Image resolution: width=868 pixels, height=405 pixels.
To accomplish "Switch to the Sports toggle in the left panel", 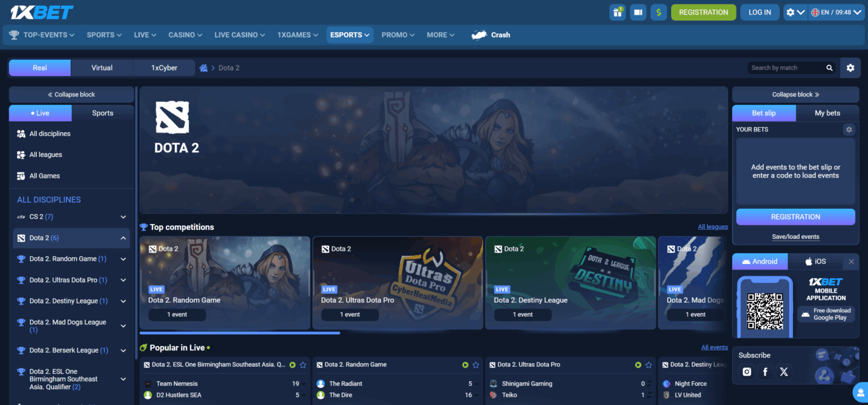I will 102,112.
